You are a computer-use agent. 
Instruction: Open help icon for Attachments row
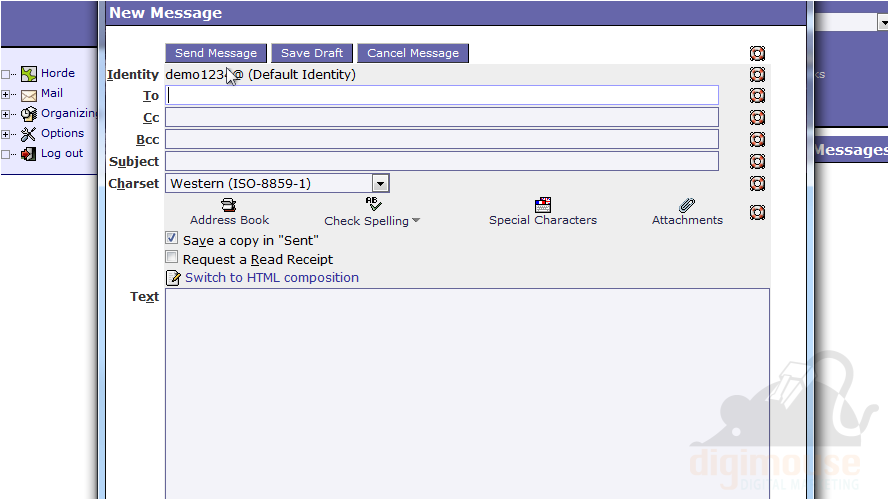(757, 213)
